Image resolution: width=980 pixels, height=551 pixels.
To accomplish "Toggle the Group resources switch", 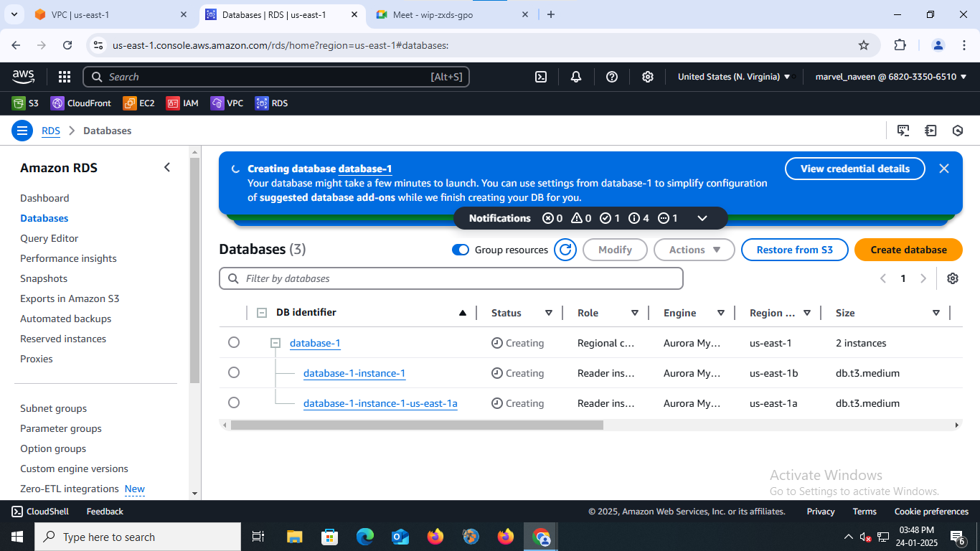I will click(461, 250).
